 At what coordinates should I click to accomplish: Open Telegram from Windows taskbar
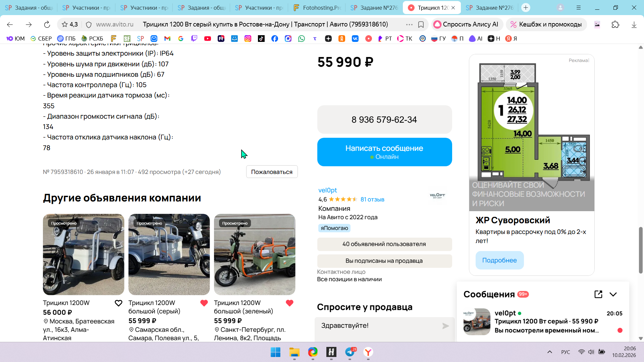(350, 352)
